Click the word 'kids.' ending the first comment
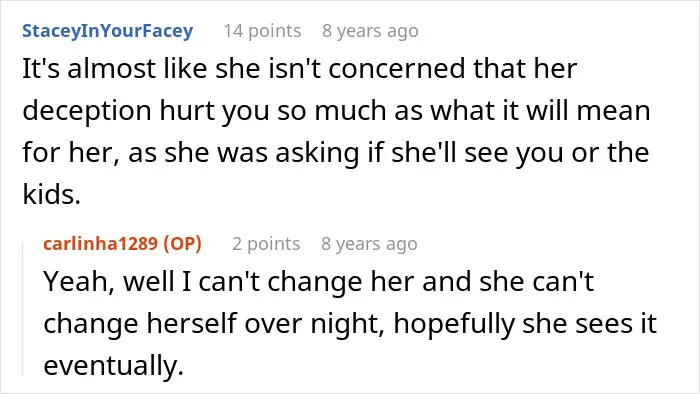Screen dimensions: 700x394 pos(51,195)
